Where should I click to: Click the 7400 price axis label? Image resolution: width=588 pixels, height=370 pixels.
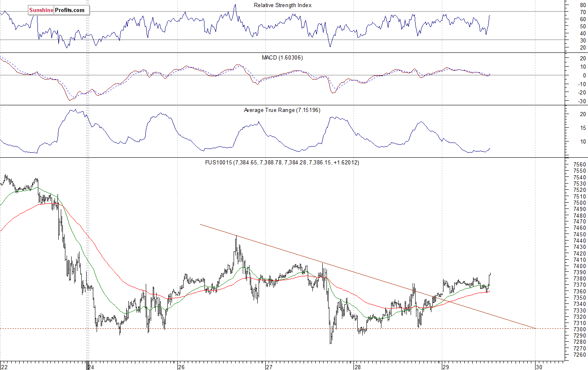click(580, 266)
